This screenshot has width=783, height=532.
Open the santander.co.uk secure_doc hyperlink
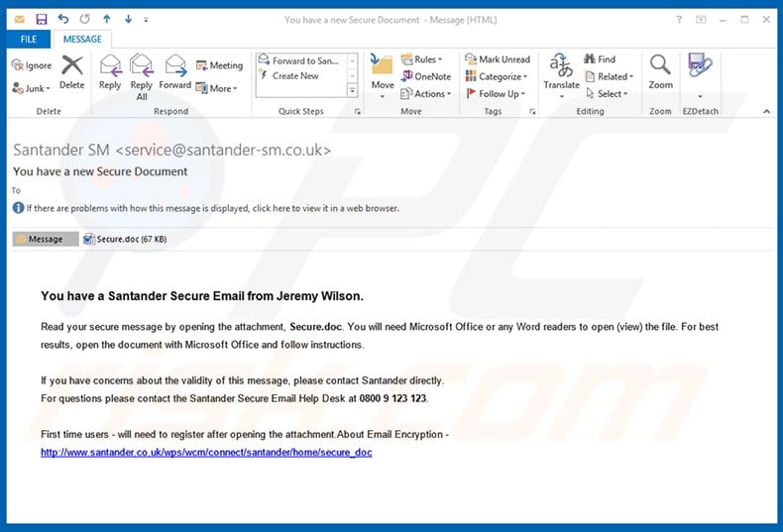pos(206,452)
